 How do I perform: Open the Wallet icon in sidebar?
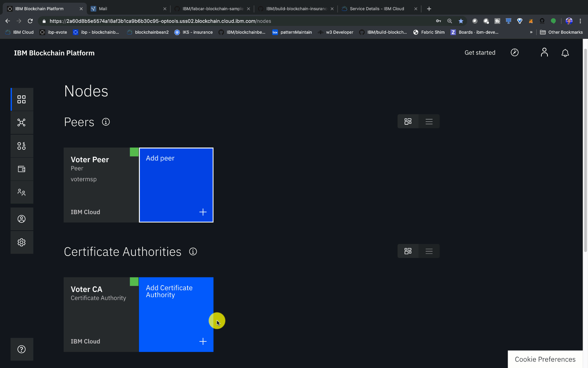[21, 169]
